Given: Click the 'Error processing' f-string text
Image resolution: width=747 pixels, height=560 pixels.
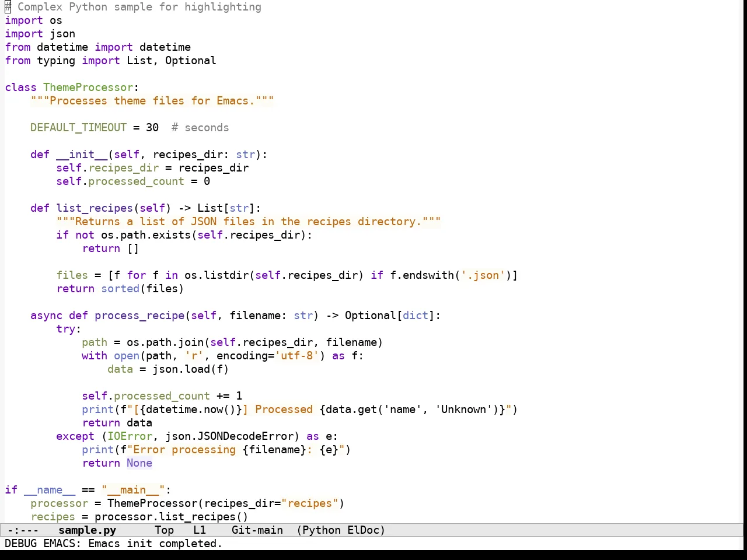Looking at the screenshot, I should pos(184,450).
